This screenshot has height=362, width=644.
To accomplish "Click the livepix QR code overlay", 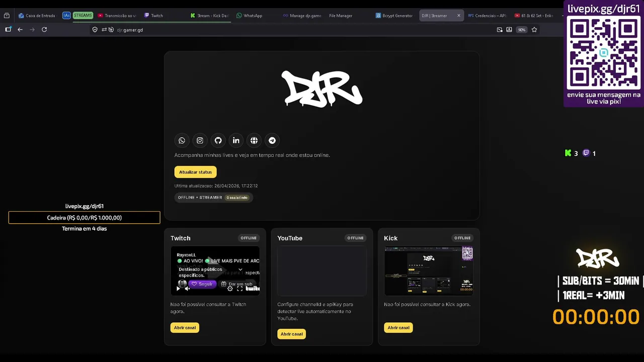I will (604, 53).
